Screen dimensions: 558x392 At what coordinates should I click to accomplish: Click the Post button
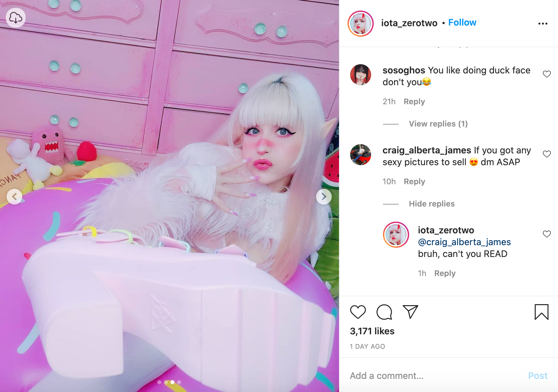coord(538,376)
